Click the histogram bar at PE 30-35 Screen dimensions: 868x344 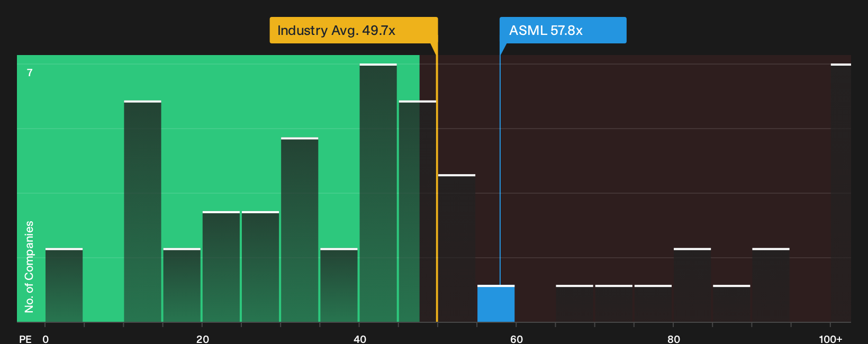pos(300,230)
